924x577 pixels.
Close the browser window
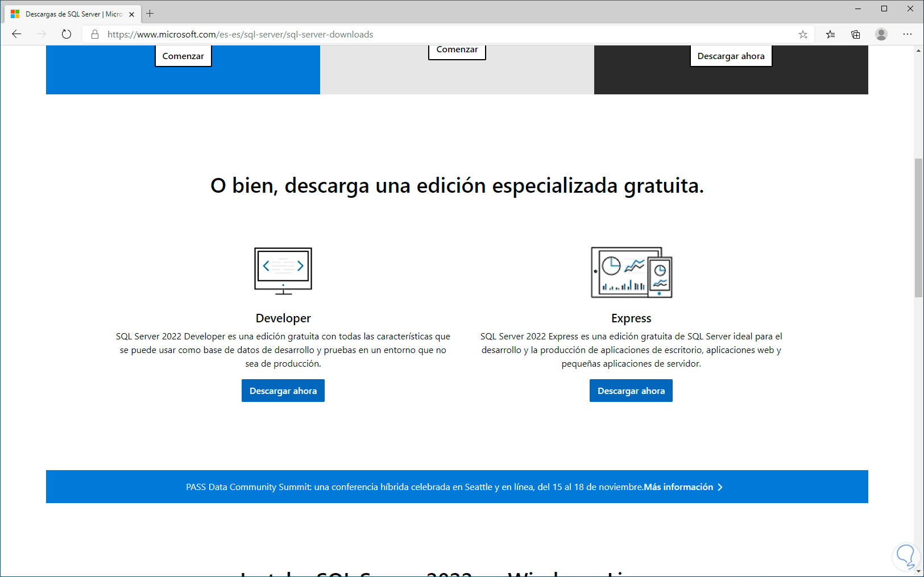click(x=910, y=9)
